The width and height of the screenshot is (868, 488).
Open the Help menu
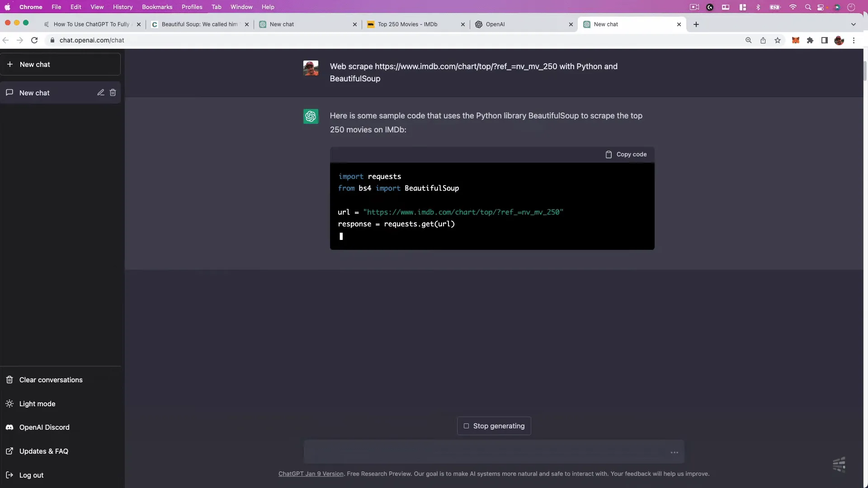(x=268, y=7)
